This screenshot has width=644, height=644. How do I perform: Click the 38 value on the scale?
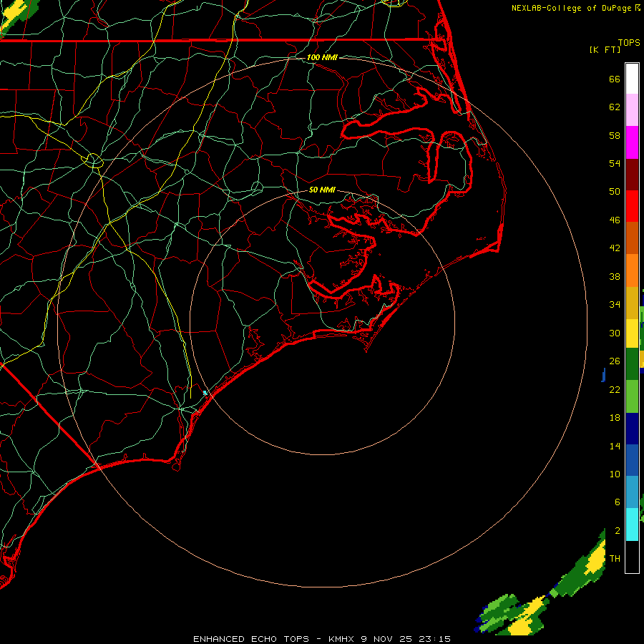[x=615, y=277]
